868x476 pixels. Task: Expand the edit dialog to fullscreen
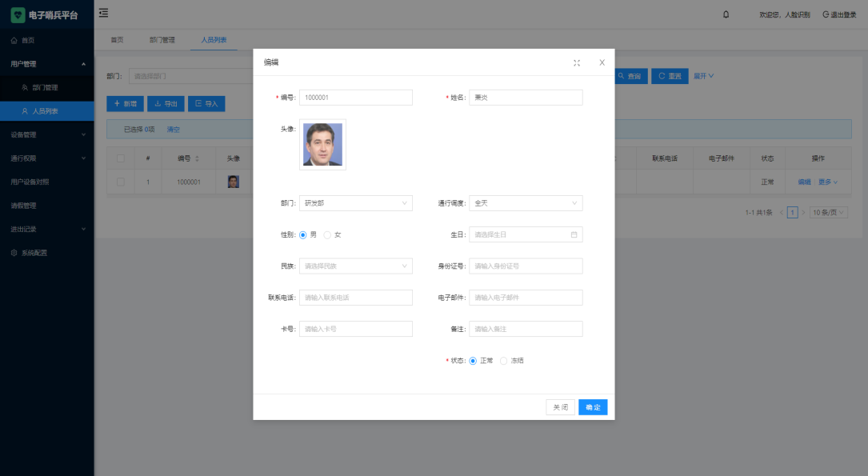pyautogui.click(x=577, y=62)
